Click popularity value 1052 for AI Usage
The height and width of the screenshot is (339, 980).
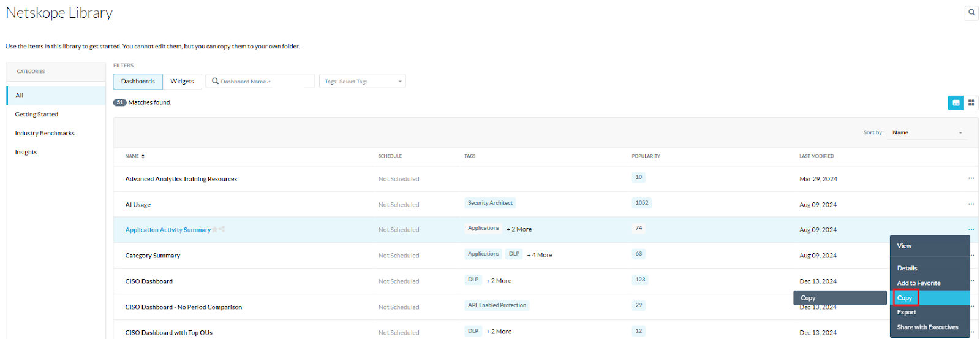tap(642, 203)
